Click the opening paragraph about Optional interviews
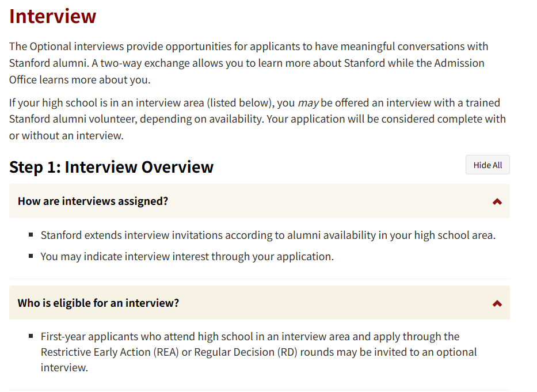The image size is (537, 392). [x=249, y=63]
